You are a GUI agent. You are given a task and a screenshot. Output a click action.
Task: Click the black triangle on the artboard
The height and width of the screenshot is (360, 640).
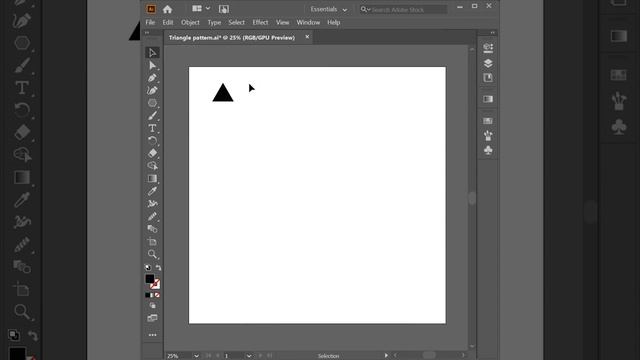coord(223,94)
